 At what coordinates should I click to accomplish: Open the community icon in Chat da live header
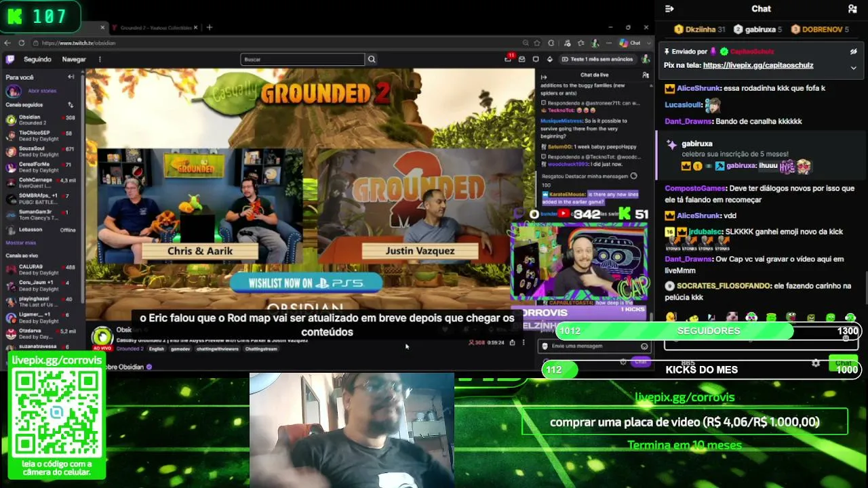(x=646, y=75)
